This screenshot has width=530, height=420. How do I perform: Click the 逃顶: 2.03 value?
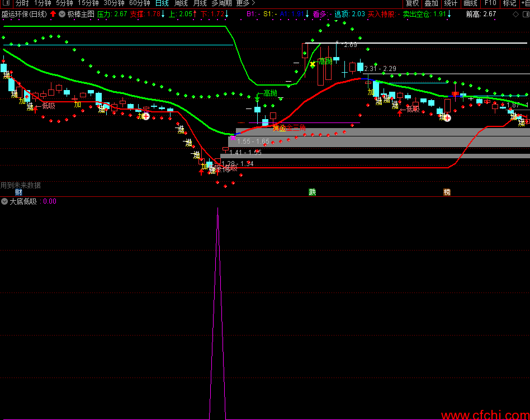pos(349,14)
